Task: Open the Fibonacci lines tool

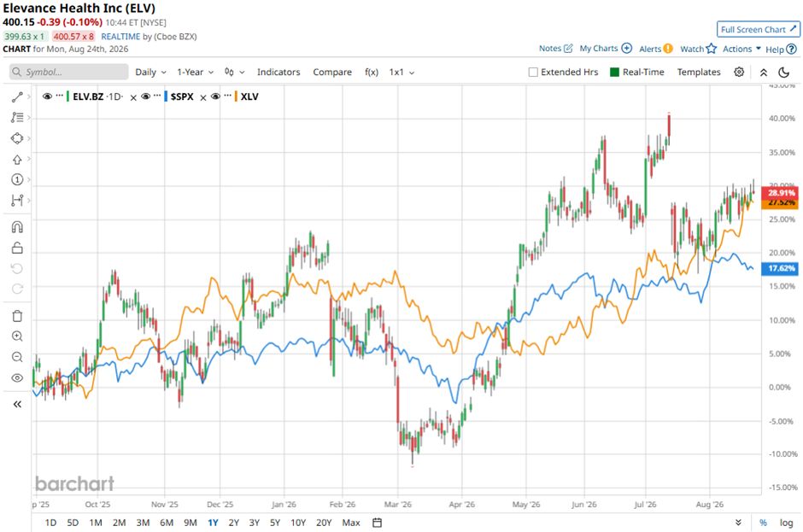Action: pos(17,118)
